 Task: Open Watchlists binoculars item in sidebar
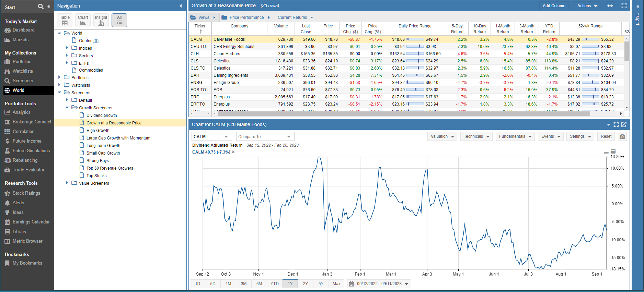pos(23,71)
